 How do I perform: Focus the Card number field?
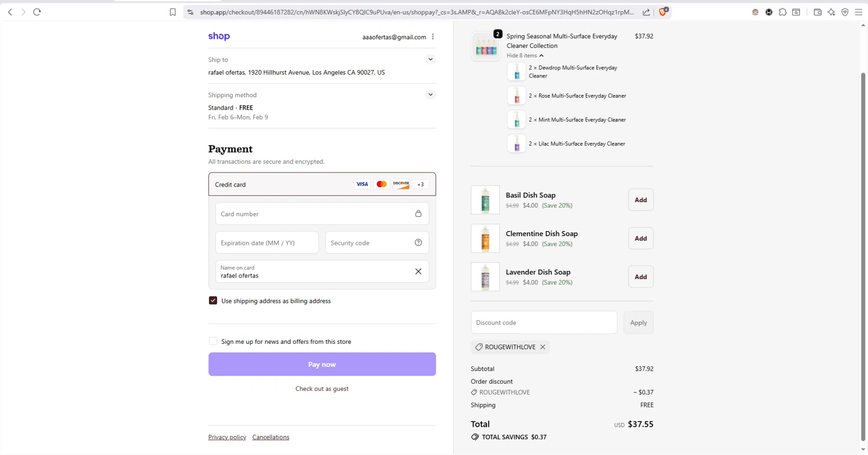tap(322, 214)
